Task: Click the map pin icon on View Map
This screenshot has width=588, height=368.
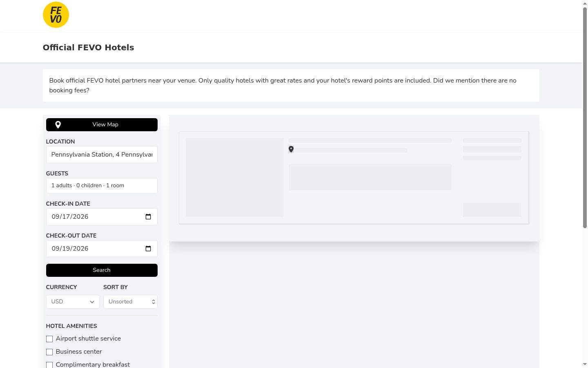Action: point(58,125)
